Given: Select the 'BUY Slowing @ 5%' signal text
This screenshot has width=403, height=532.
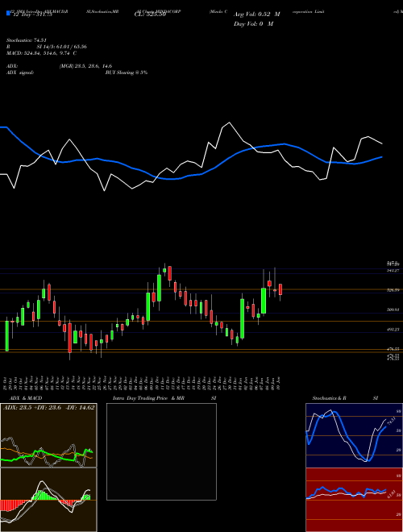Looking at the screenshot, I should click(x=127, y=73).
